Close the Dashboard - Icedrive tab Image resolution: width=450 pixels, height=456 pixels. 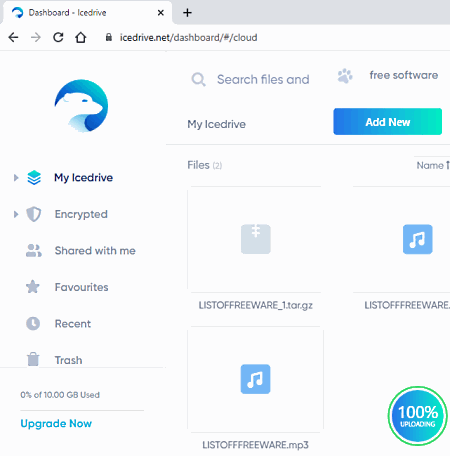pos(161,13)
